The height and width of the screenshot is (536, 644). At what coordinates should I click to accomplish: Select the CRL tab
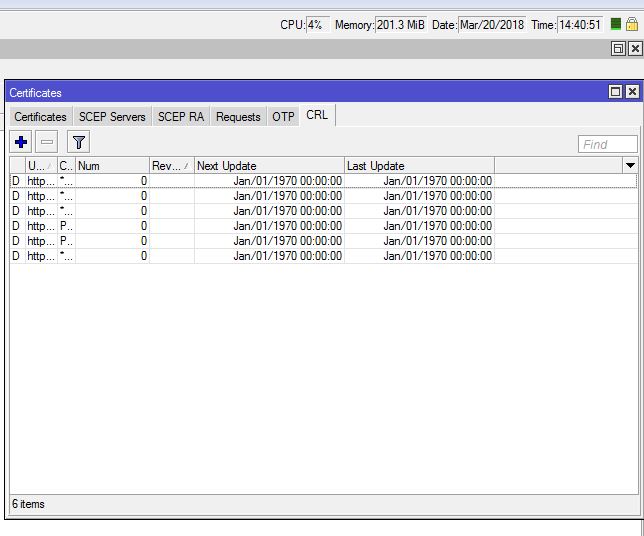317,115
